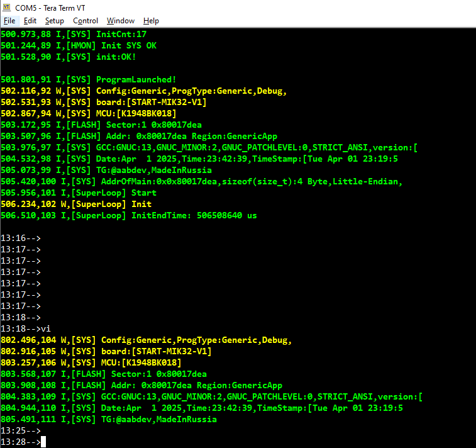476x448 pixels.
Task: Open the Edit menu
Action: pos(30,21)
